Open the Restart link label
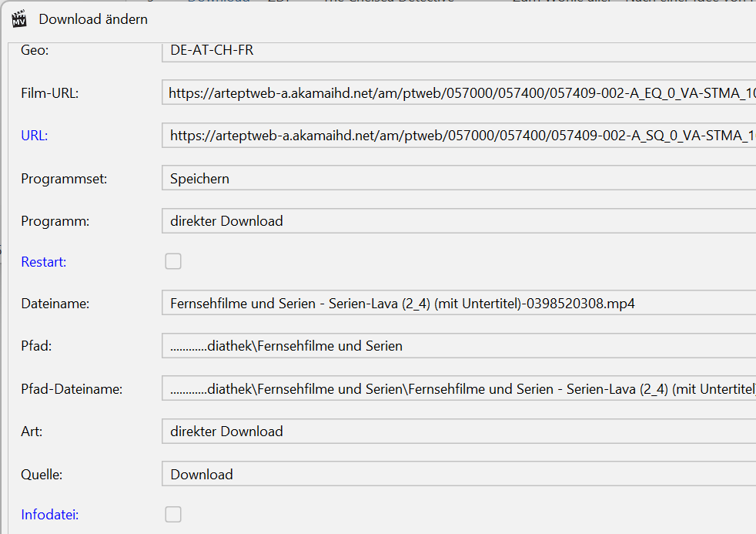This screenshot has height=534, width=756. 42,262
